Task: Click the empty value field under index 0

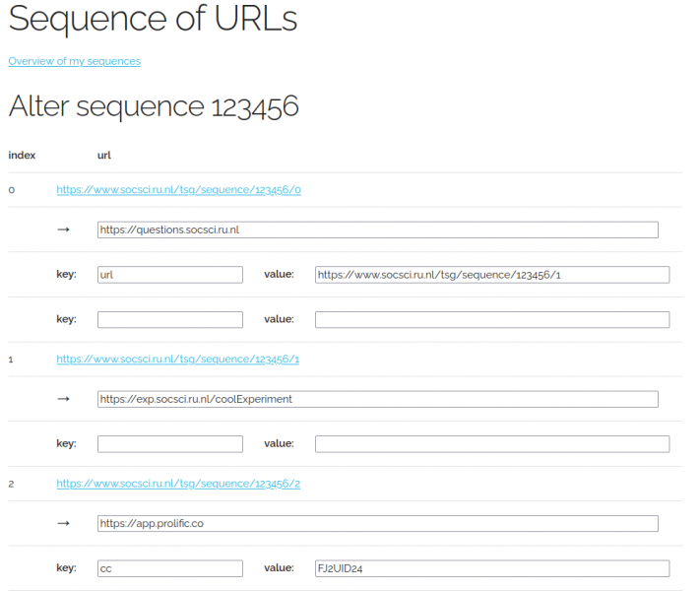Action: pos(491,319)
